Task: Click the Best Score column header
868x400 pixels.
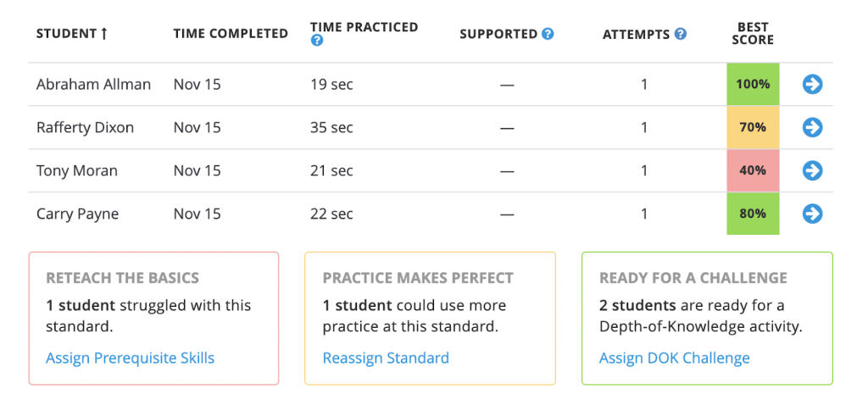Action: pos(753,34)
